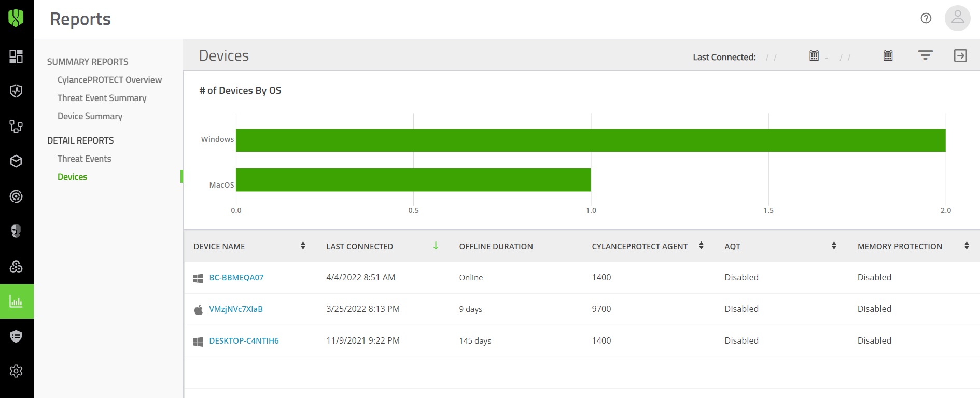Select Devices detail report

pyautogui.click(x=72, y=177)
